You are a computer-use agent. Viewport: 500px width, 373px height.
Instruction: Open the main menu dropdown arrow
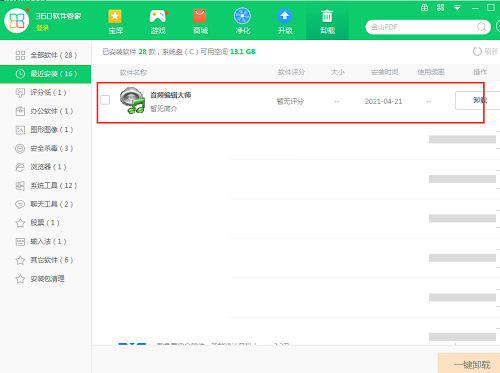click(457, 8)
